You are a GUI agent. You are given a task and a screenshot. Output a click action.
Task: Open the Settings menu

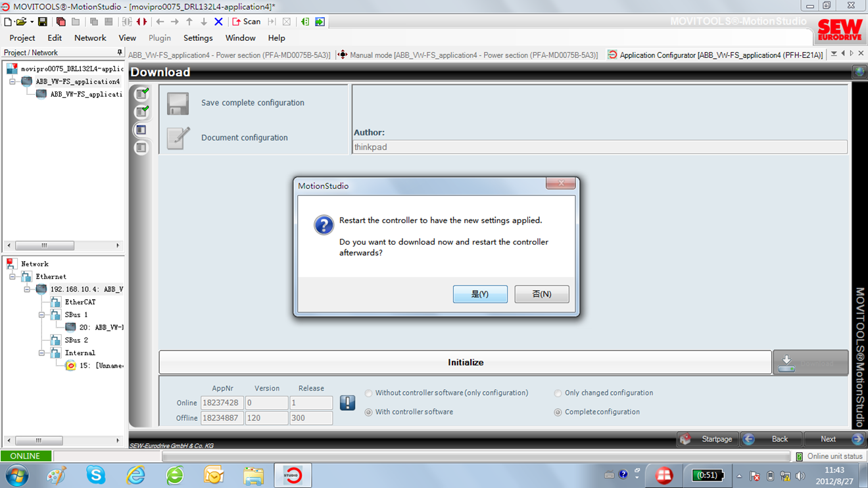[x=197, y=38]
